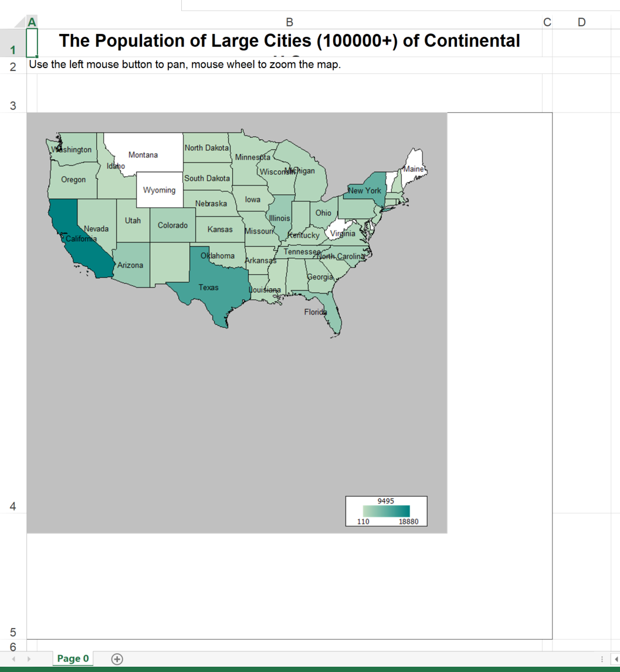Select column D header

(581, 22)
